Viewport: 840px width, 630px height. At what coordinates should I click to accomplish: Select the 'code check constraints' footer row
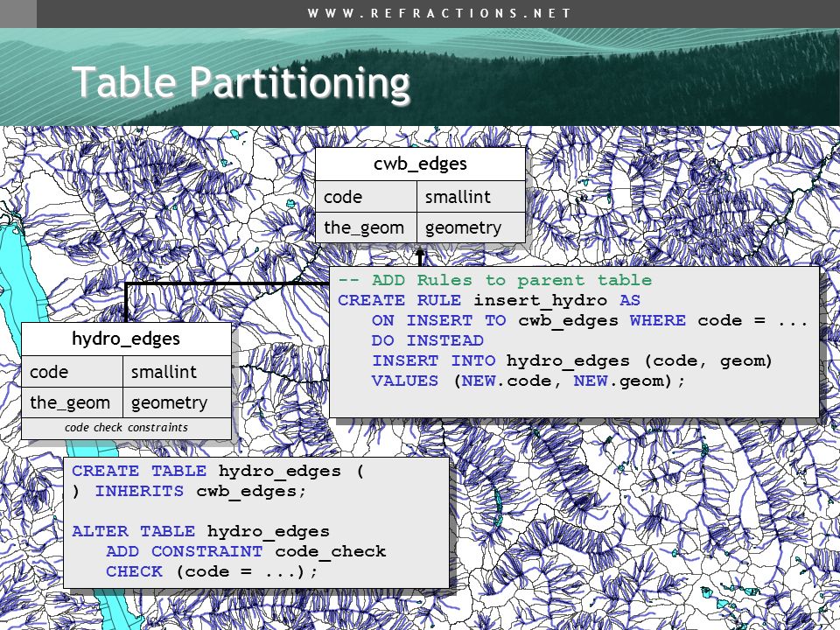[x=126, y=428]
